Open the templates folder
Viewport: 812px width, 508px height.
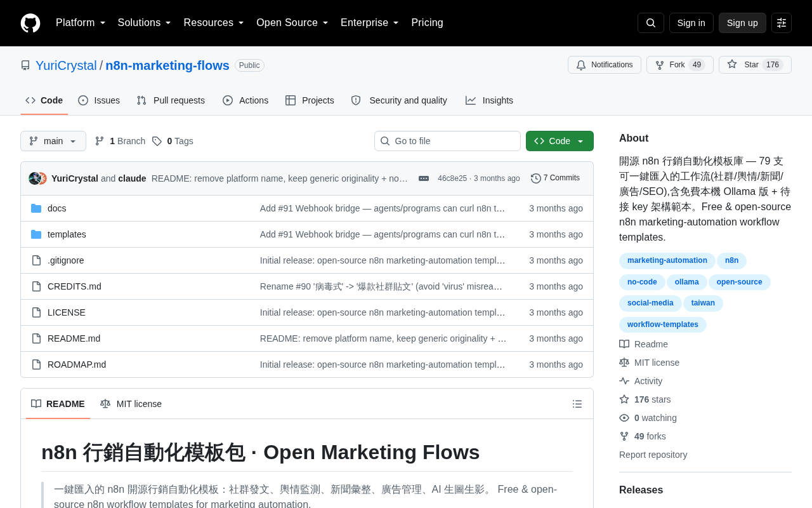tap(67, 234)
